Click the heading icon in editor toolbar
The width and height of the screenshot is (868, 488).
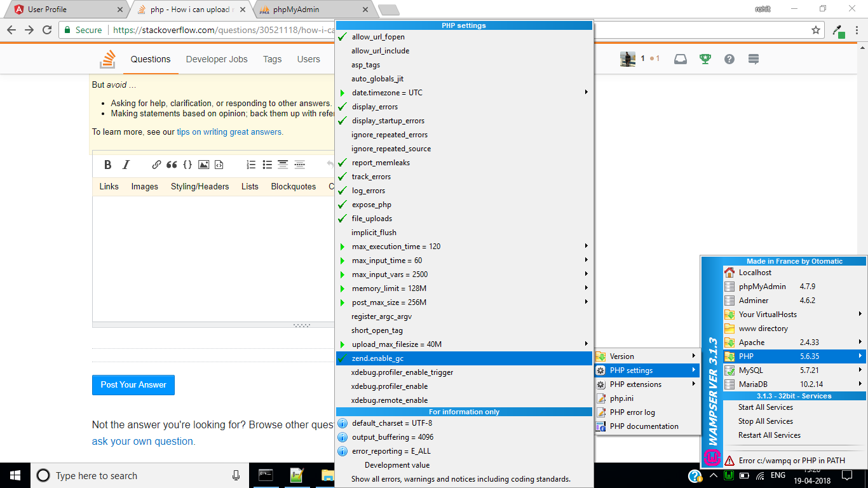[283, 165]
